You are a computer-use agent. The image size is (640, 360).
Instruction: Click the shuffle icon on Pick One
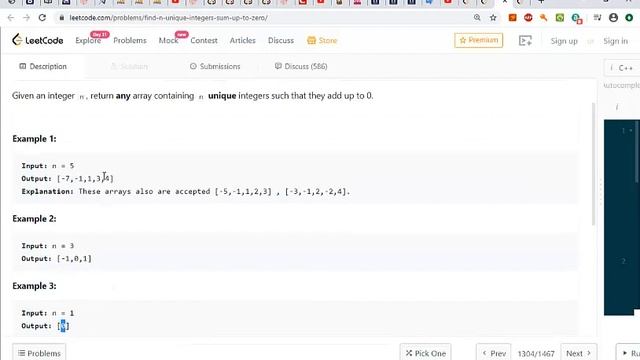tap(409, 353)
